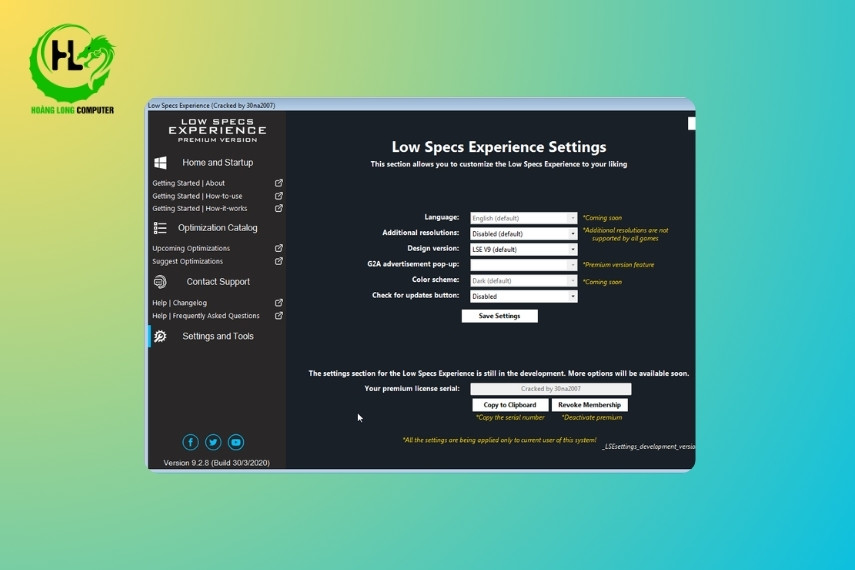Viewport: 855px width, 570px height.
Task: Open Contact Support section
Action: (x=218, y=281)
